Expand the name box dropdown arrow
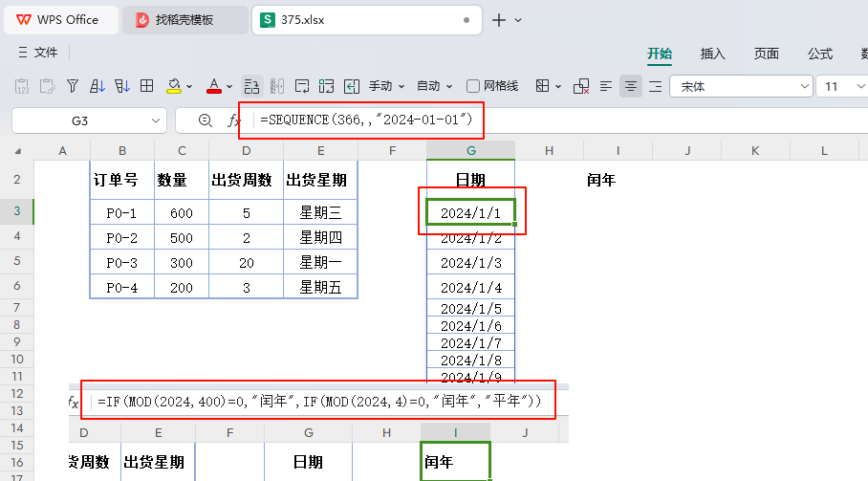 (x=156, y=120)
